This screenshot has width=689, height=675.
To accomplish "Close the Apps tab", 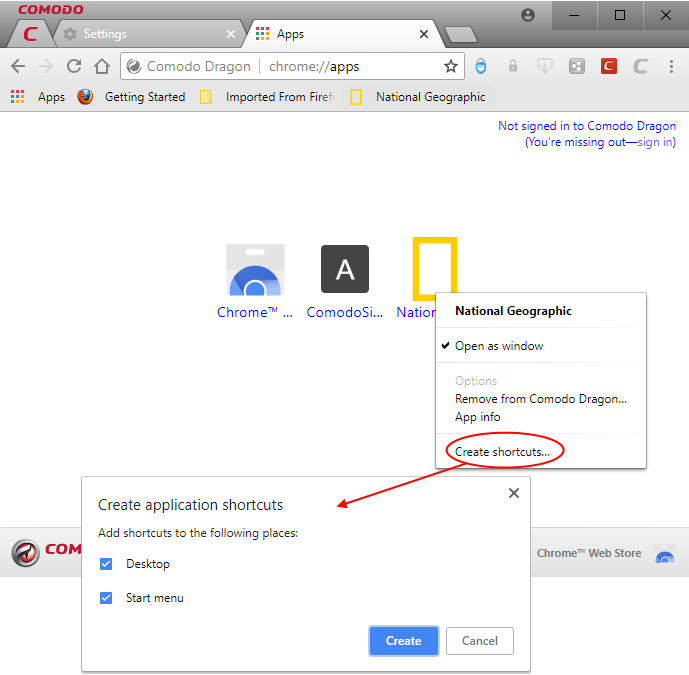I will pos(424,34).
